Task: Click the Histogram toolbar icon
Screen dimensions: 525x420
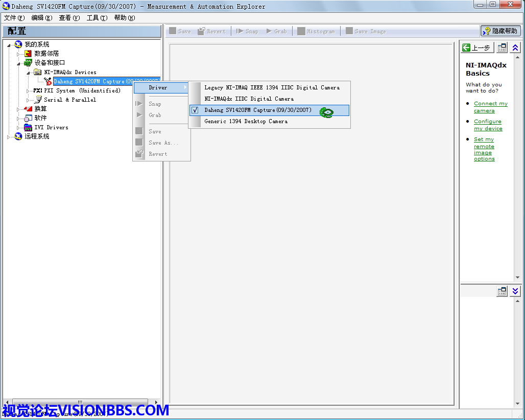Action: (x=301, y=31)
